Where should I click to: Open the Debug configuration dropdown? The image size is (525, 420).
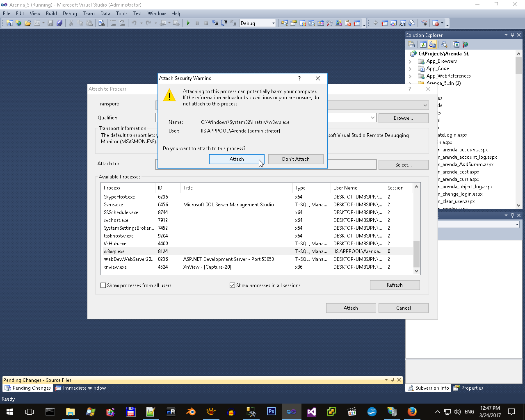pos(273,23)
